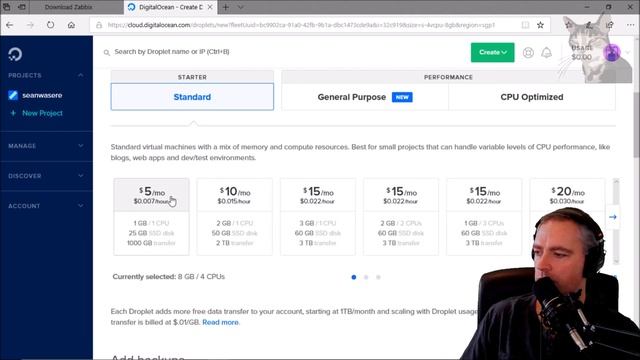Image resolution: width=640 pixels, height=360 pixels.
Task: Open reading view icon in the address bar
Action: tap(525, 25)
